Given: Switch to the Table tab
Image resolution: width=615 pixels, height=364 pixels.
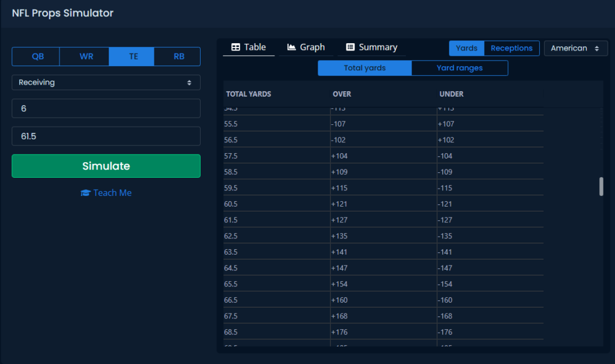Looking at the screenshot, I should point(249,47).
